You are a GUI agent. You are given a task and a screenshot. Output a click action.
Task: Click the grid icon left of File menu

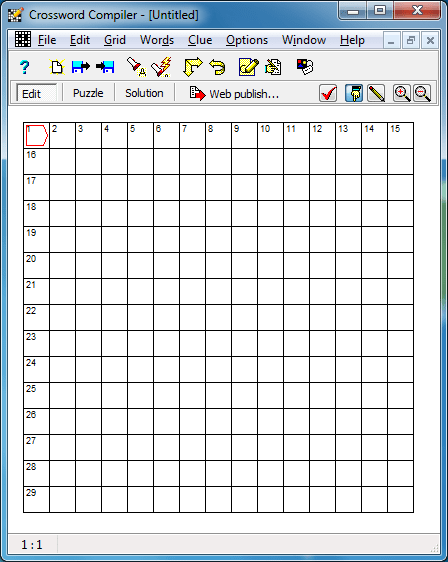click(23, 39)
